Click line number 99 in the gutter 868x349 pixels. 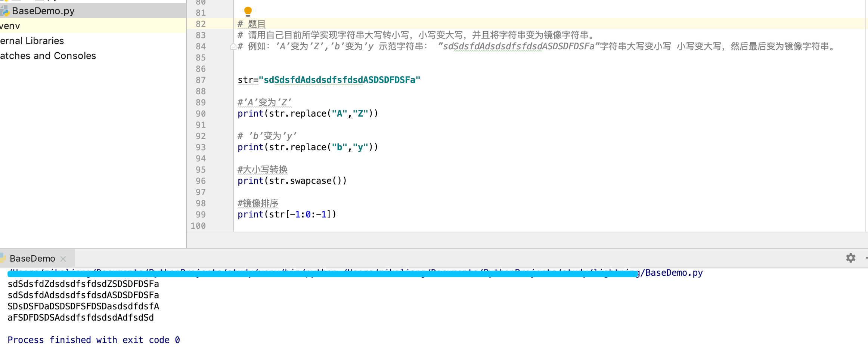201,214
